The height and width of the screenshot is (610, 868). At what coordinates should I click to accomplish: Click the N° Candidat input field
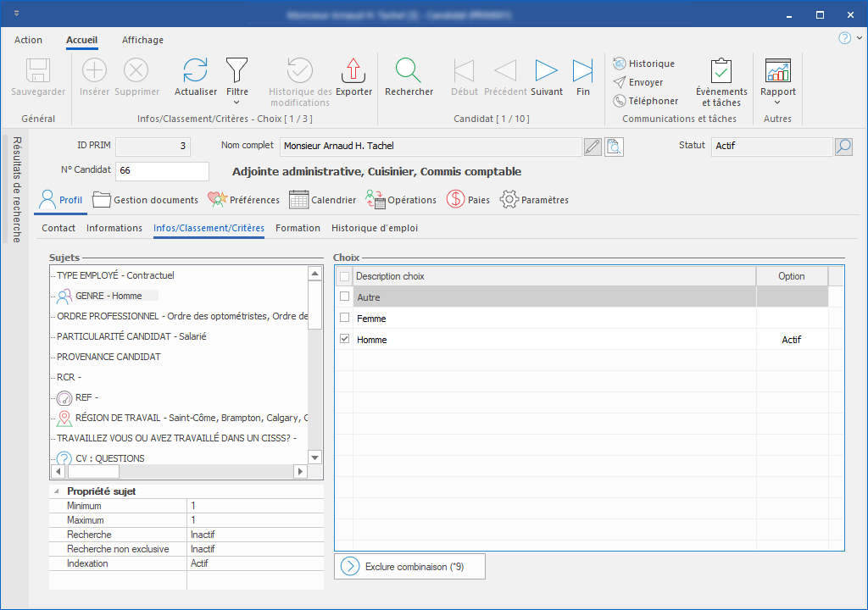[x=161, y=171]
